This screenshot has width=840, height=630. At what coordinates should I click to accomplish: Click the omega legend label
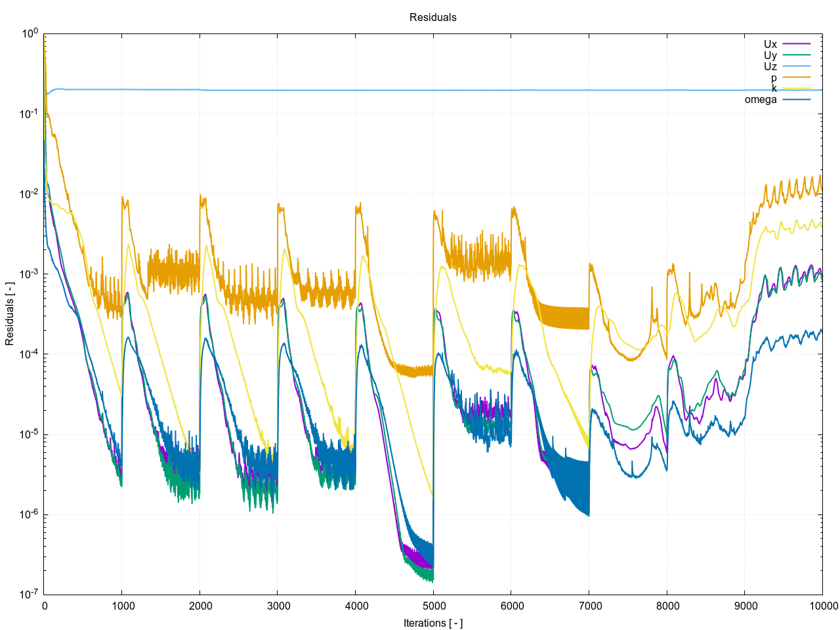click(761, 100)
